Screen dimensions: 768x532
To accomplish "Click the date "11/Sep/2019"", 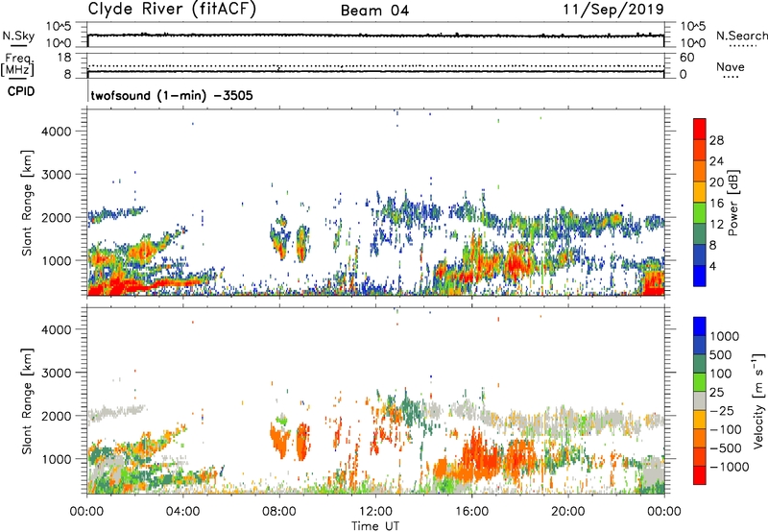I will (613, 9).
